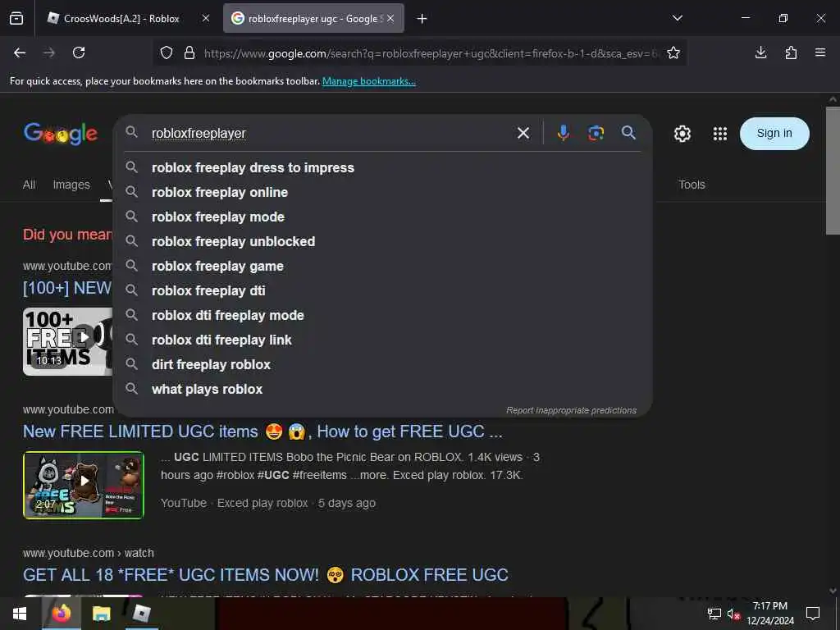Choose suggestion roblox freeplay dti
This screenshot has height=630, width=840.
point(382,291)
